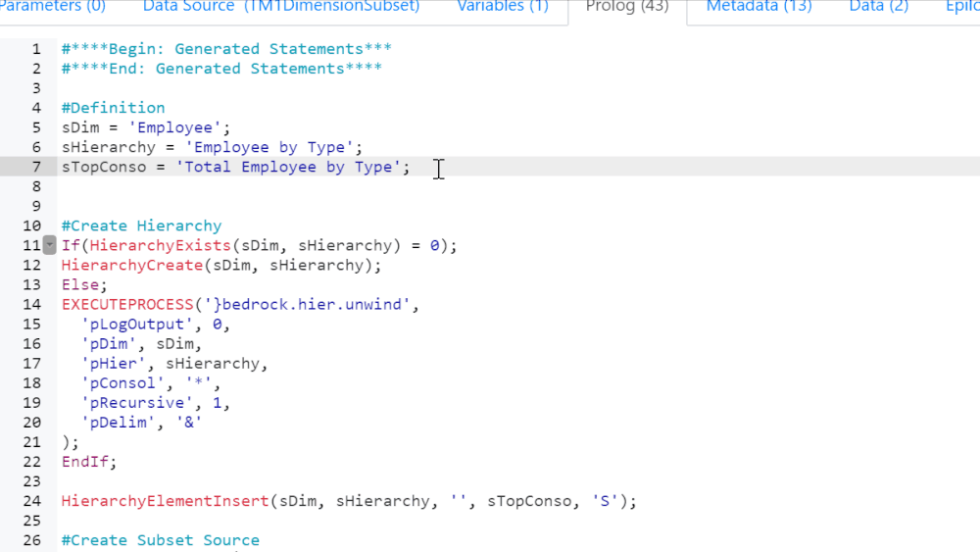Click line number 7 in the gutter
Screen dimensions: 980x552
click(36, 167)
